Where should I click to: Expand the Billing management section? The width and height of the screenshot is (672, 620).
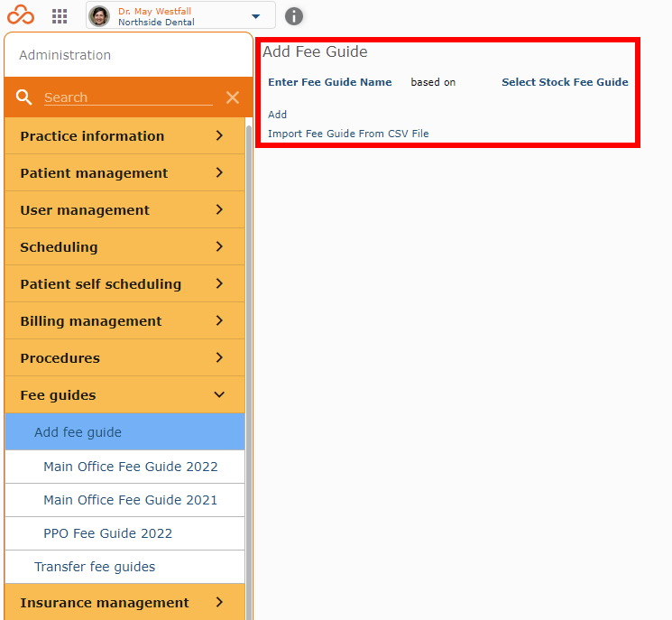coord(124,320)
